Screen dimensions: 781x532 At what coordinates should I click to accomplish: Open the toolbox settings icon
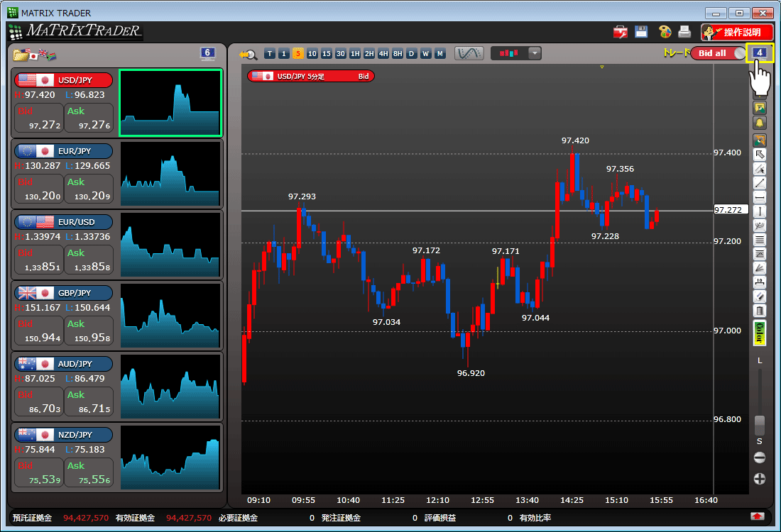(x=620, y=32)
